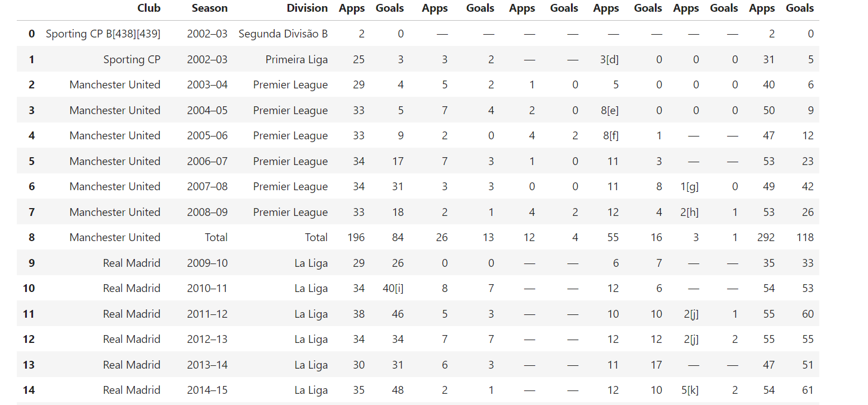The height and width of the screenshot is (405, 868).
Task: Click the Segunda Divisão B cell
Action: coord(283,34)
